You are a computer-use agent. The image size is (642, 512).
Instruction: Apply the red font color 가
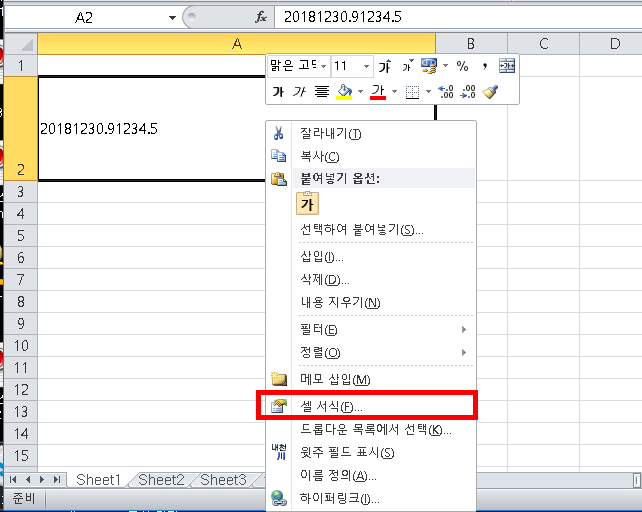pyautogui.click(x=378, y=91)
